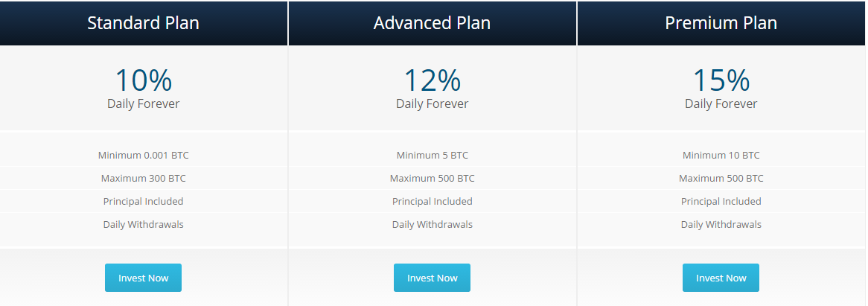The width and height of the screenshot is (868, 306).
Task: Click Maximum 500 BTC in Premium Plan
Action: [721, 179]
